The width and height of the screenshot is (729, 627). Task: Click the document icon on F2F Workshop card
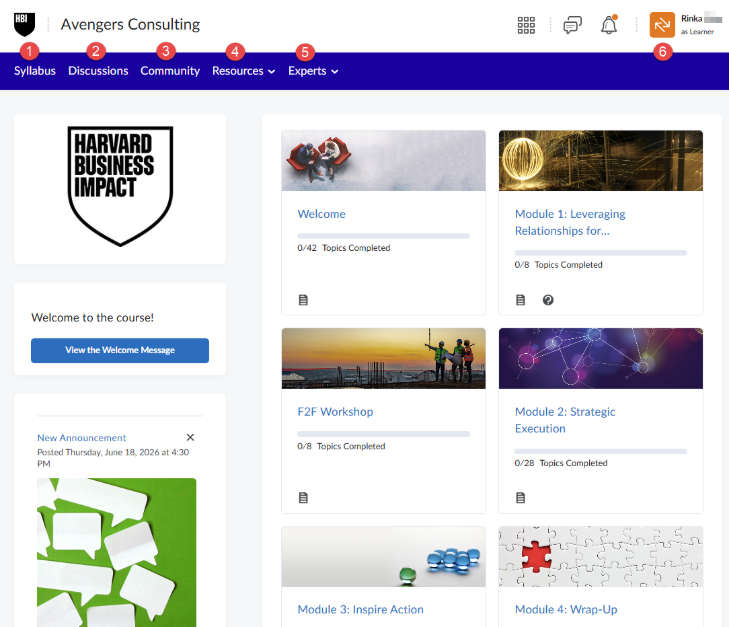click(x=303, y=498)
